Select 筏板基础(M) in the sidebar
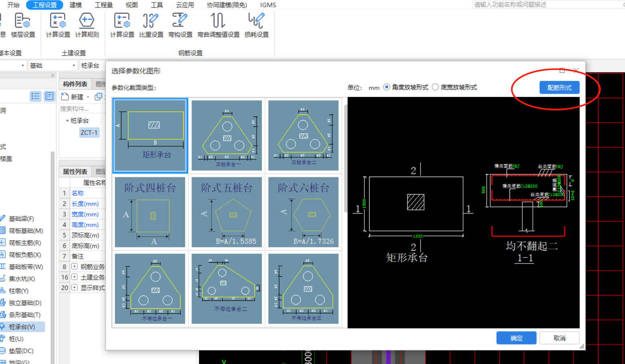The image size is (625, 364). (26, 231)
